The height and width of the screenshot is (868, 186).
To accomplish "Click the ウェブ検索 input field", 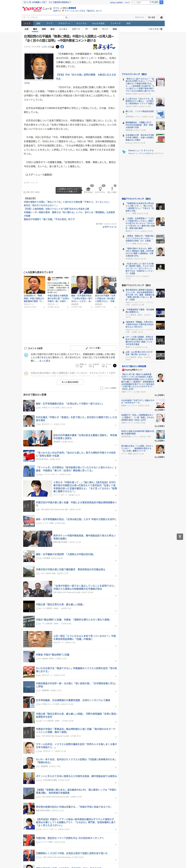I will tap(140, 2).
